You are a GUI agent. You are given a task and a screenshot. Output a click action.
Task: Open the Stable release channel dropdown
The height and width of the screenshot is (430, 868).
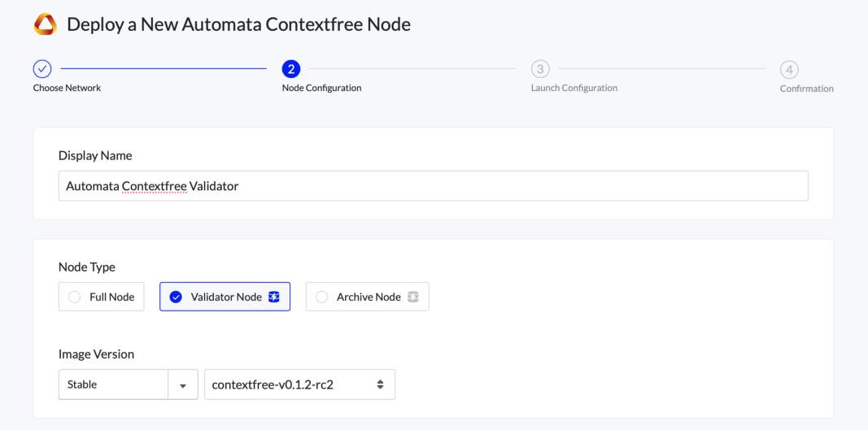113,384
